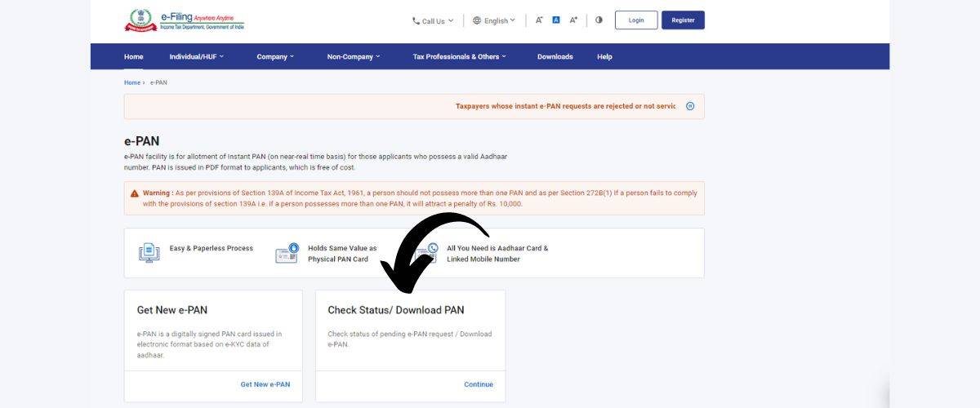Viewport: 980px width, 408px height.
Task: Pause the scrolling taxpayer notice banner
Action: pyautogui.click(x=690, y=106)
